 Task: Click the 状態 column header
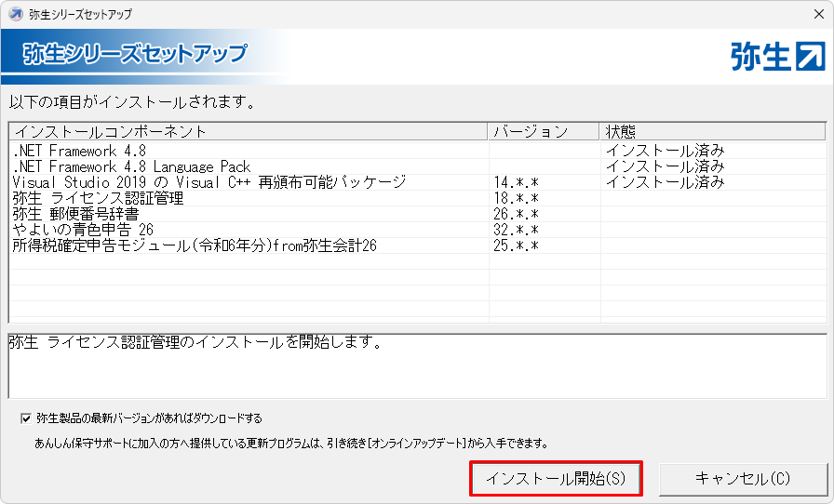pos(712,131)
